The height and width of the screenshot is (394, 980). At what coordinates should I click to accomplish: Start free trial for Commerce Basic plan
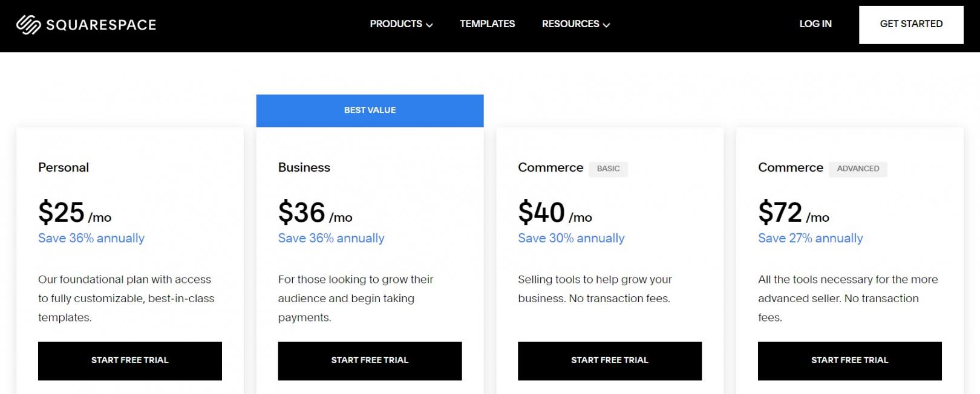(609, 361)
